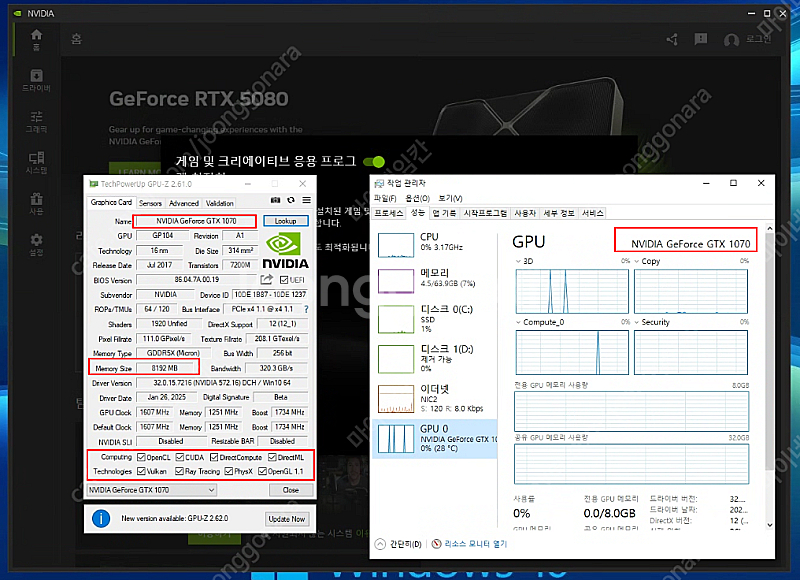The height and width of the screenshot is (580, 800).
Task: Open the Compute_0 engine graph dropdown
Action: (518, 322)
